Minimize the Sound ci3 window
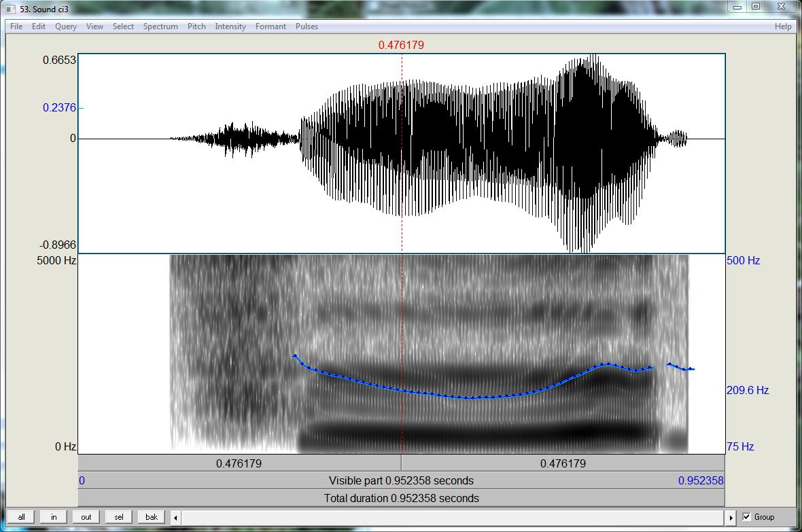This screenshot has width=802, height=532. 737,7
